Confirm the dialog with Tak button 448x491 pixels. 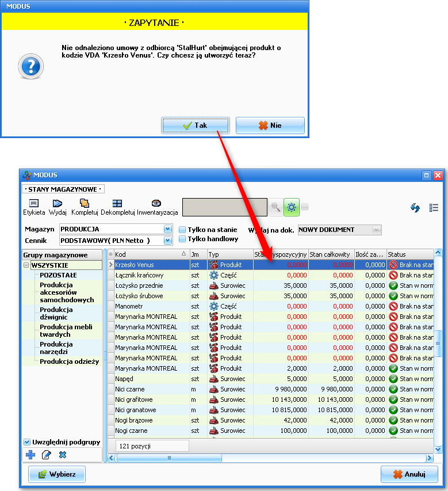(195, 125)
